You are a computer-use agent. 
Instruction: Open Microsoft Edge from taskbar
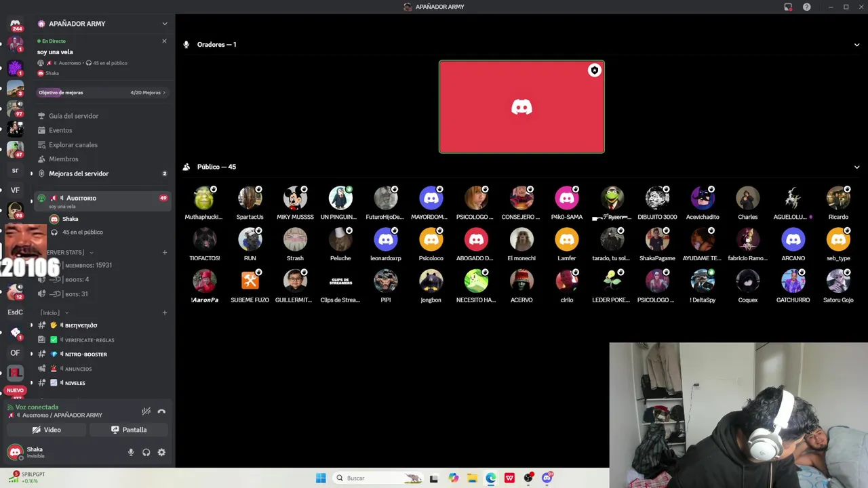point(491,478)
